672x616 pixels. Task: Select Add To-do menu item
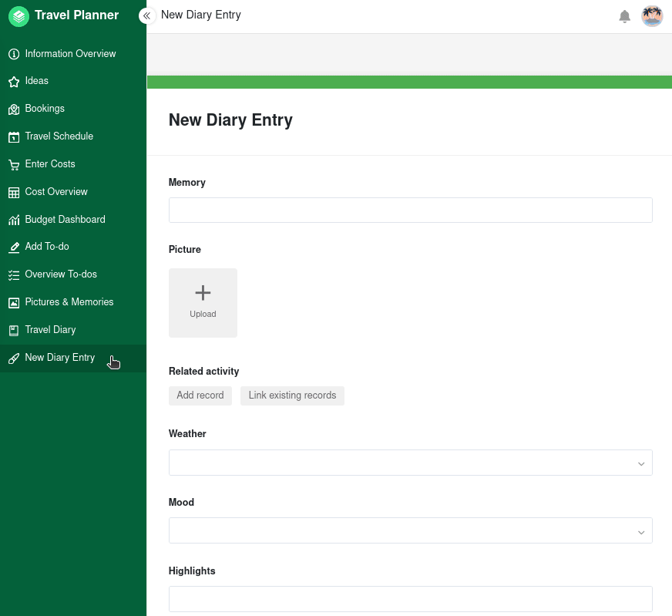click(73, 247)
